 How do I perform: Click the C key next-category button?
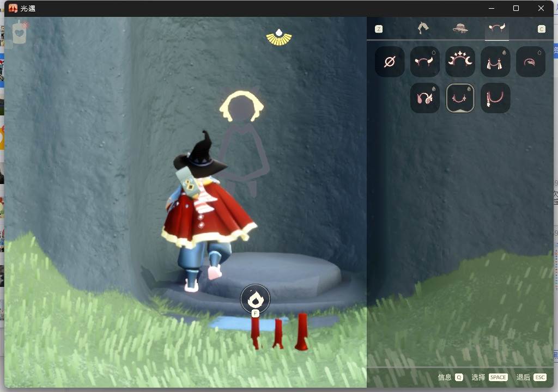(541, 29)
